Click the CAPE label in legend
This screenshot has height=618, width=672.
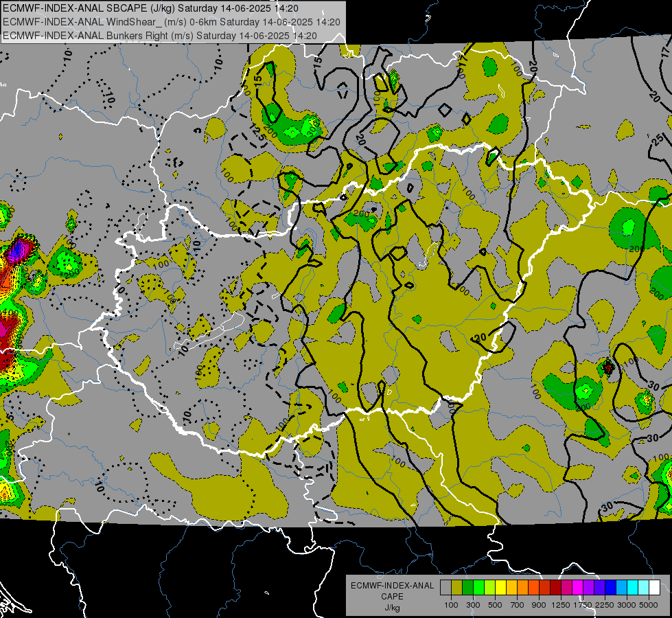pos(392,597)
